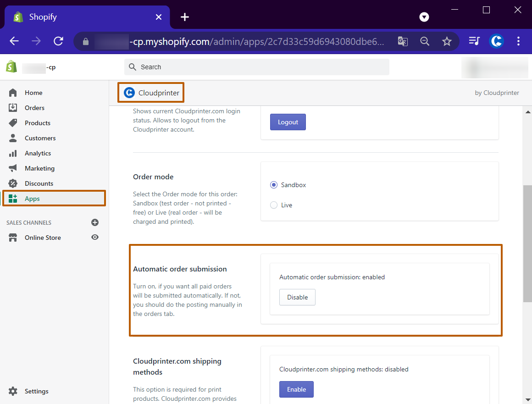Viewport: 532px width, 404px height.
Task: Click the scrollbar up arrow
Action: point(527,111)
